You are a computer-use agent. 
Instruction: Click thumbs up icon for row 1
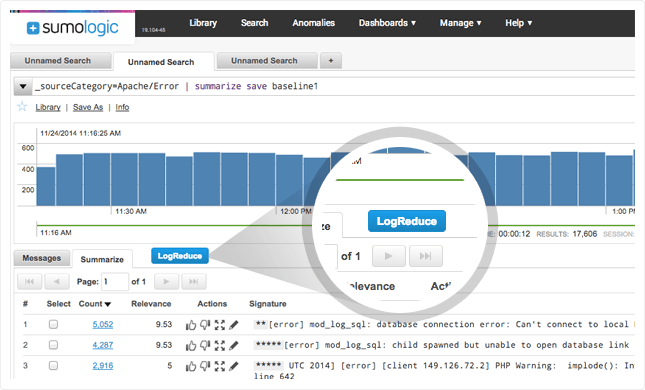tap(190, 325)
